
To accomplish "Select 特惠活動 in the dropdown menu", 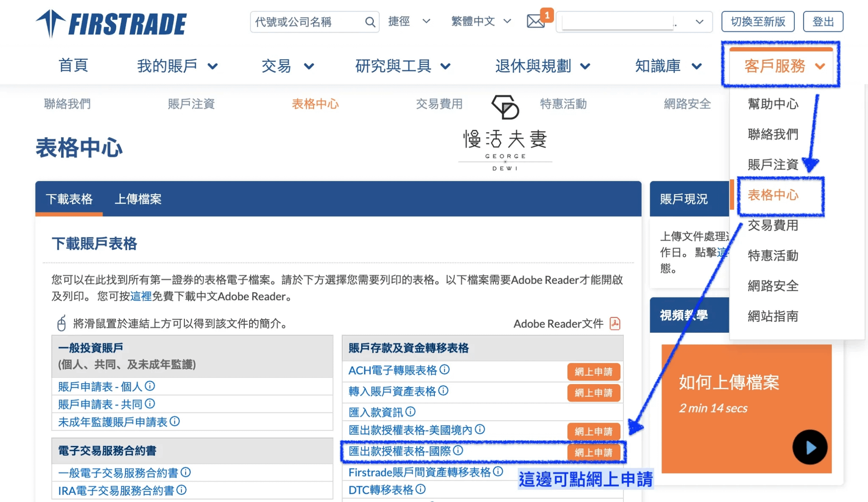I will (x=773, y=256).
